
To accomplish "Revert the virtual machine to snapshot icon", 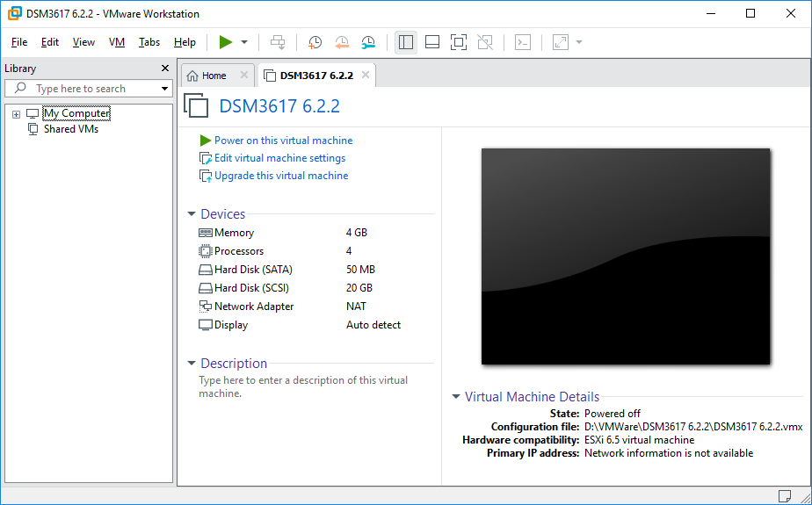I will coord(342,42).
